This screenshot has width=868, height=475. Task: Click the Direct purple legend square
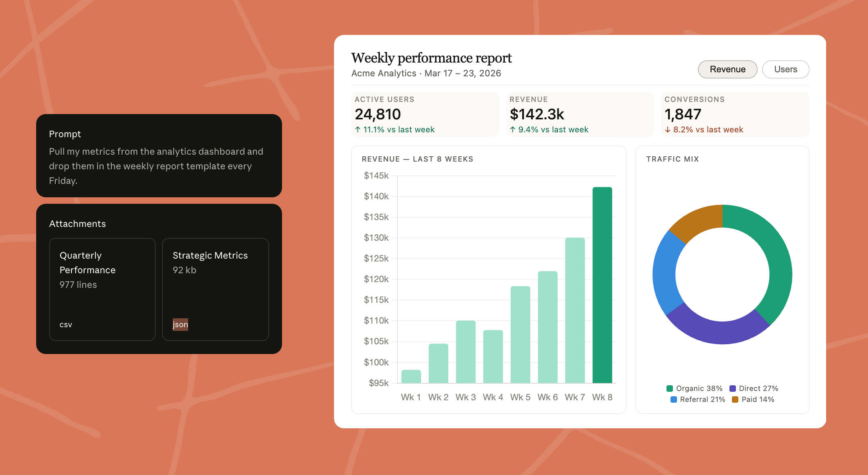[733, 389]
